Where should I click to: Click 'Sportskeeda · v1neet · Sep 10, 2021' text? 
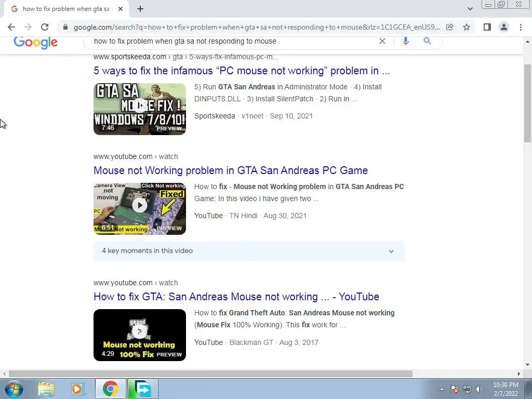coord(254,116)
